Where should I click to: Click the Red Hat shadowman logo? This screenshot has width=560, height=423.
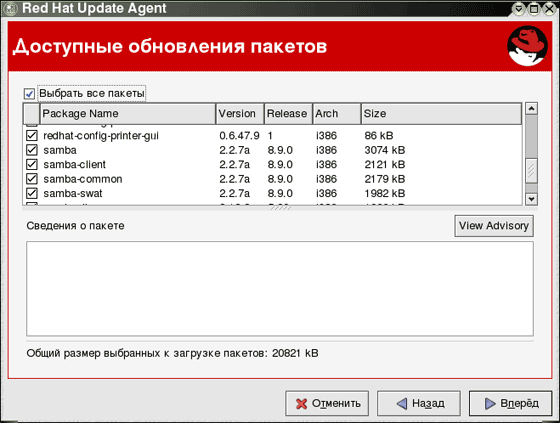click(x=527, y=46)
